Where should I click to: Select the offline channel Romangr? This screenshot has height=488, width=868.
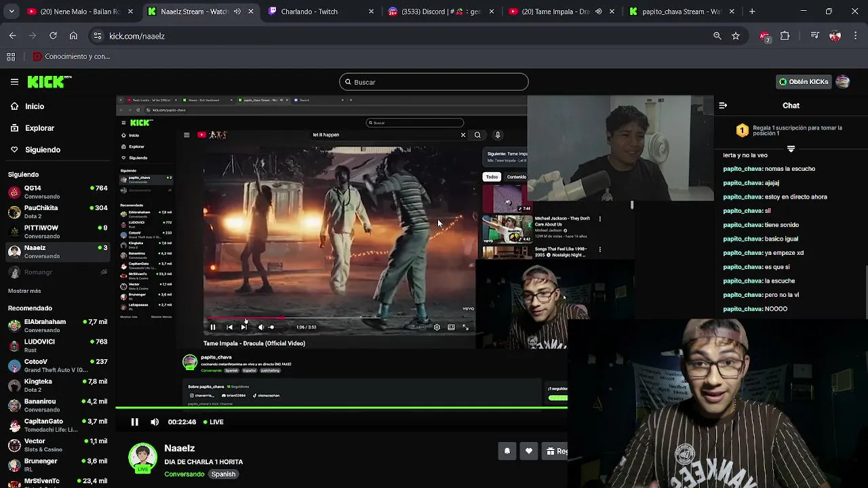[x=58, y=272]
